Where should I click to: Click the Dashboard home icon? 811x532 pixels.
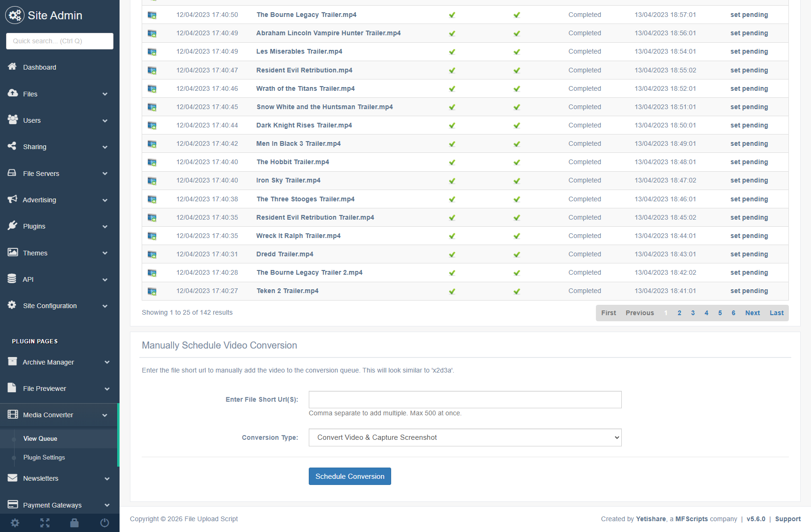[13, 67]
